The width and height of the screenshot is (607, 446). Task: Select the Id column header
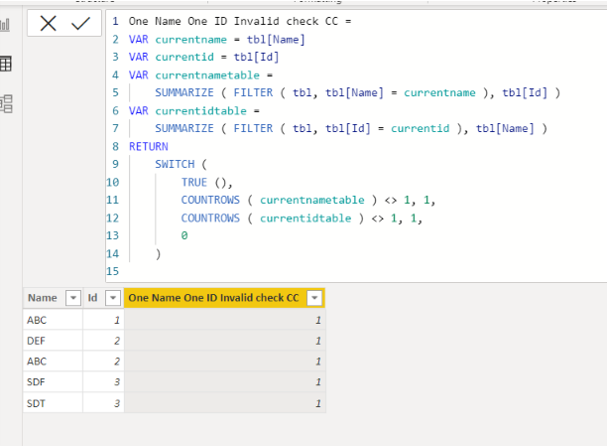pyautogui.click(x=92, y=298)
